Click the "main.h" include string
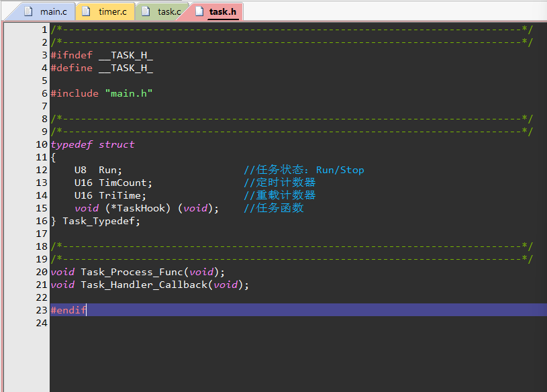The height and width of the screenshot is (392, 547). coord(129,93)
